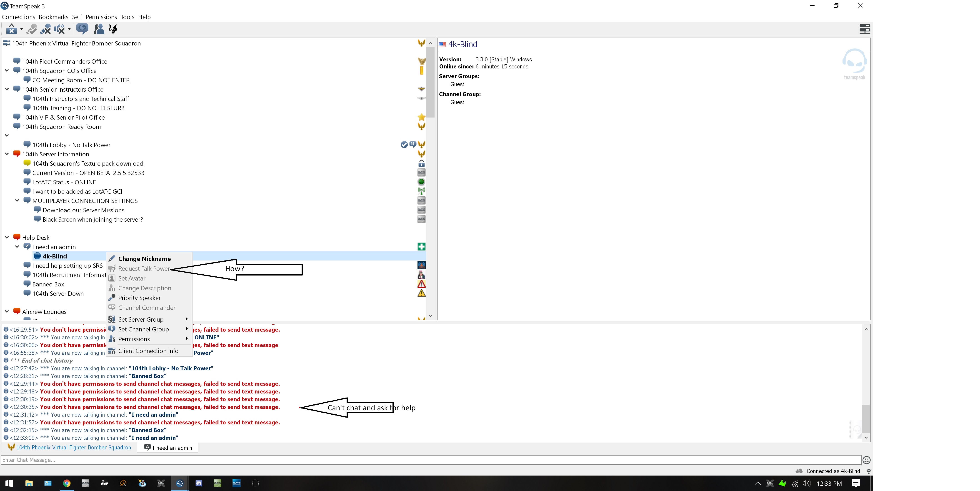Click the green cross icon for I need an admin
This screenshot has height=491, width=980.
pyautogui.click(x=421, y=247)
